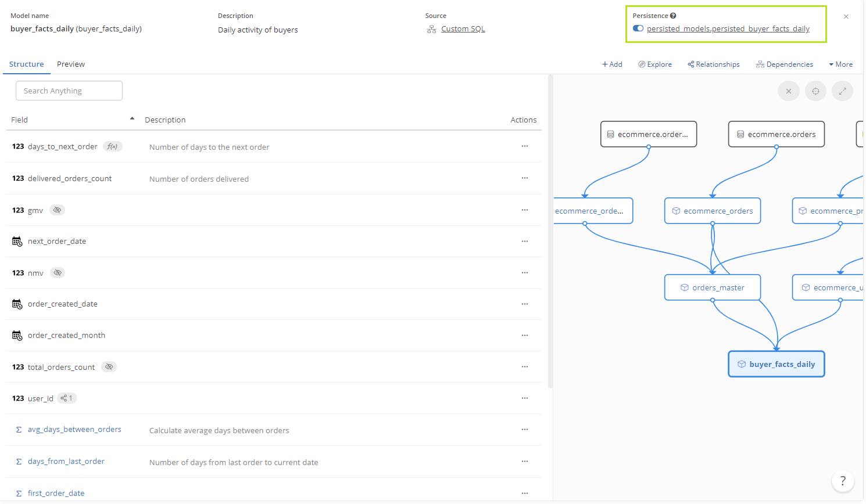Click sigma icon of days_from_last_order

(19, 462)
